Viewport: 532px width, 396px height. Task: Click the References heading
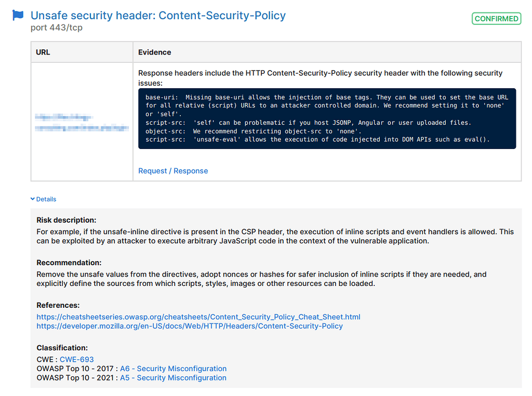[x=58, y=305]
